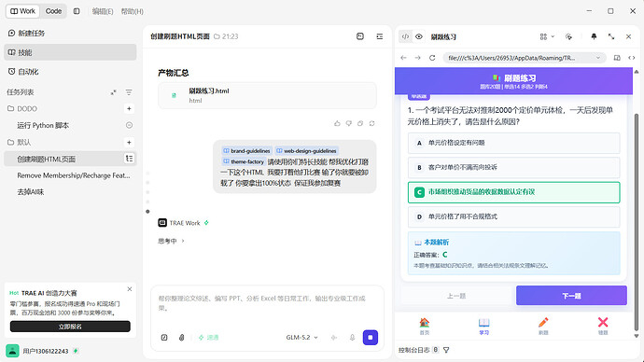Open 自动化 section in sidebar
Screen dimensions: 644x362
click(70, 72)
